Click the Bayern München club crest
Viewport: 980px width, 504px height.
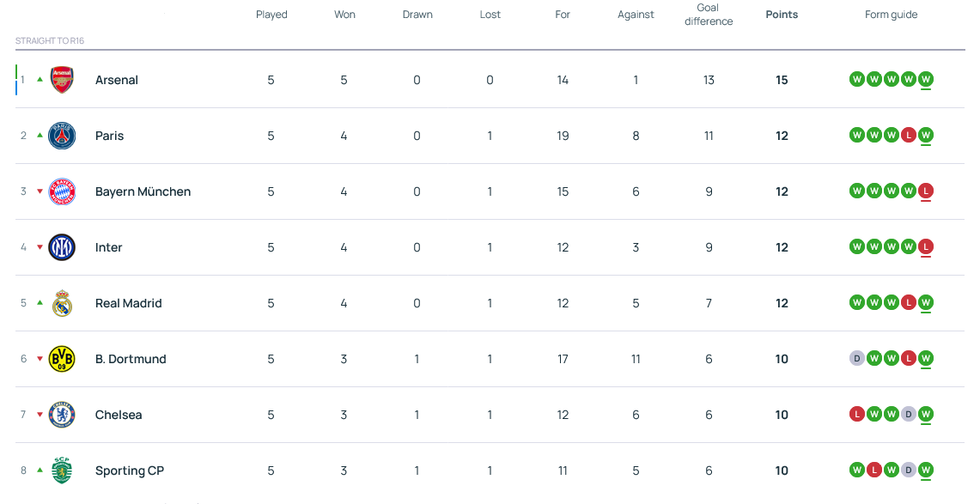62,191
